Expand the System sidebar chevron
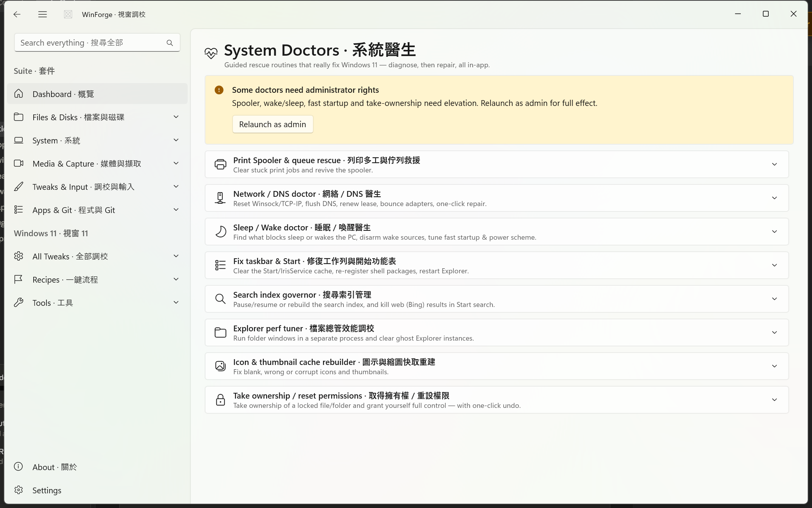The height and width of the screenshot is (508, 812). (176, 140)
